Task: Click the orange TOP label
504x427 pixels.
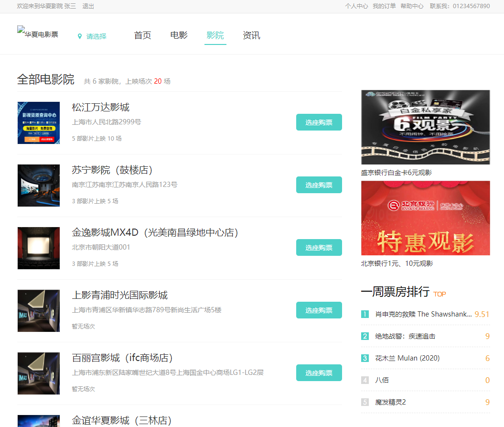Action: point(440,294)
